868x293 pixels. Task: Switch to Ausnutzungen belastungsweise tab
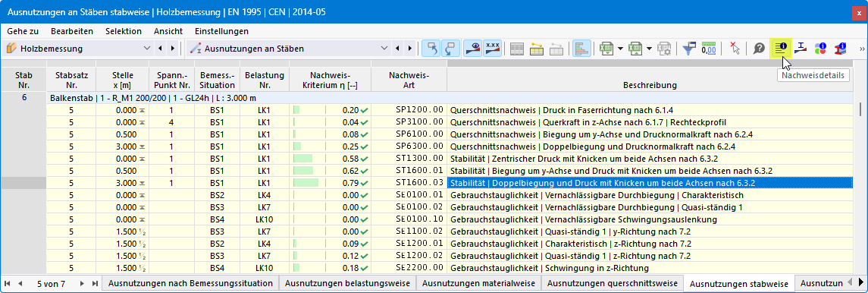(x=347, y=284)
